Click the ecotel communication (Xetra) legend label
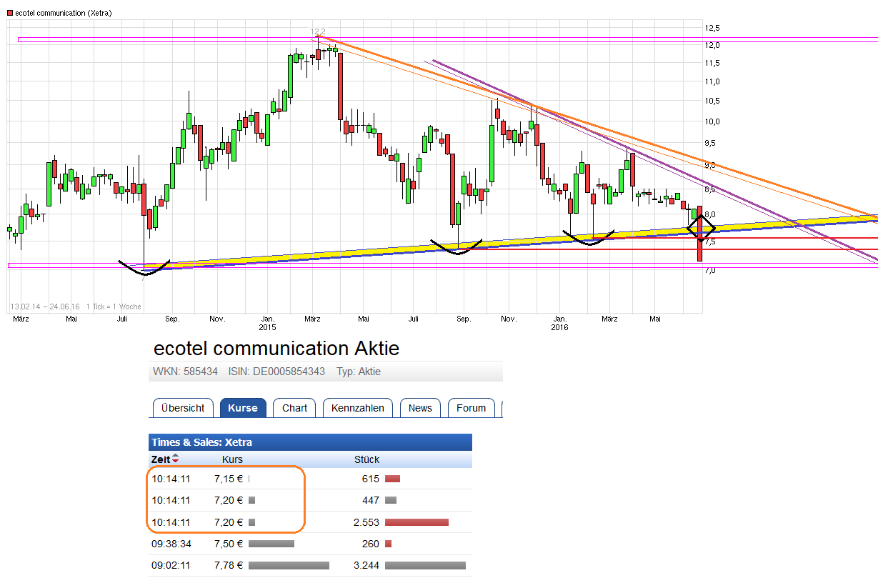 (63, 14)
